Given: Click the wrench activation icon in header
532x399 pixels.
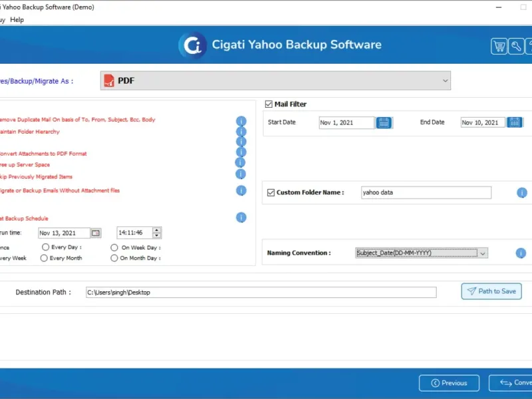Looking at the screenshot, I should tap(516, 46).
